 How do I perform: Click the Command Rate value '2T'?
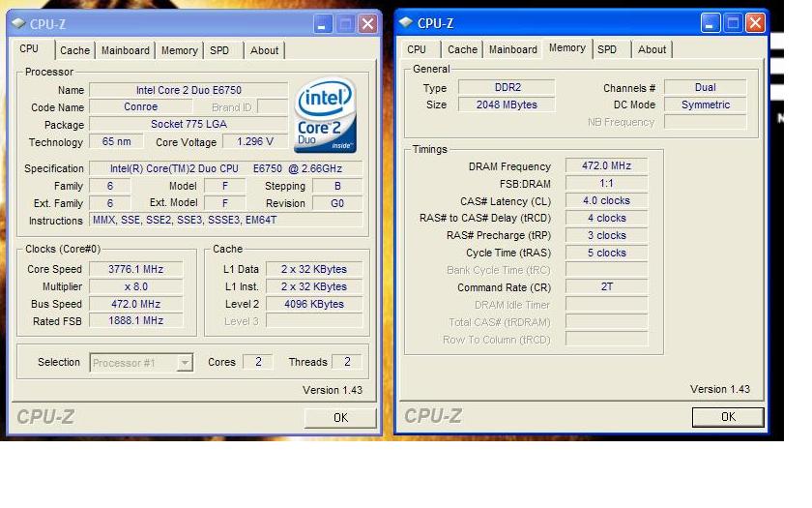point(606,286)
